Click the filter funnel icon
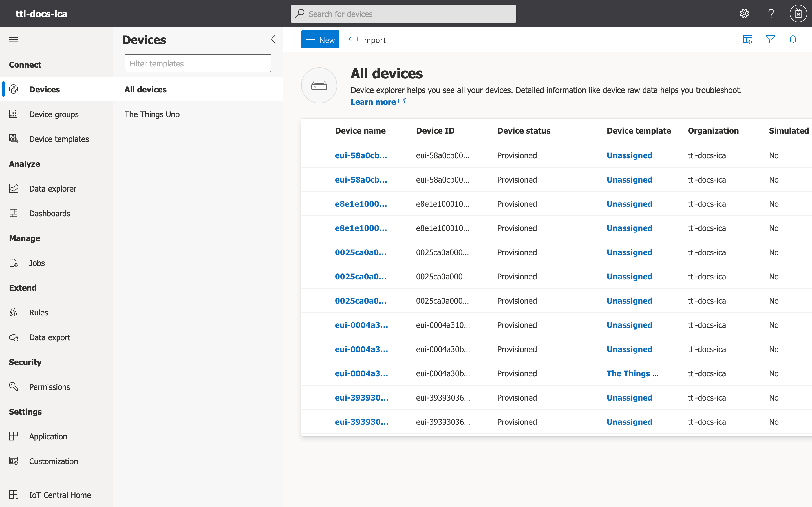The image size is (812, 507). (x=770, y=39)
